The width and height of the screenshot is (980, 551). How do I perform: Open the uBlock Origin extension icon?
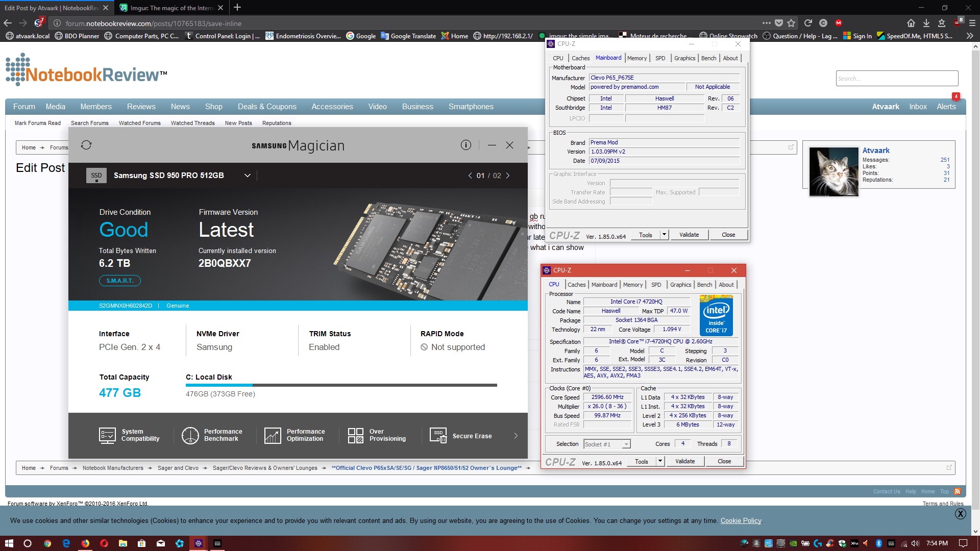(x=958, y=22)
